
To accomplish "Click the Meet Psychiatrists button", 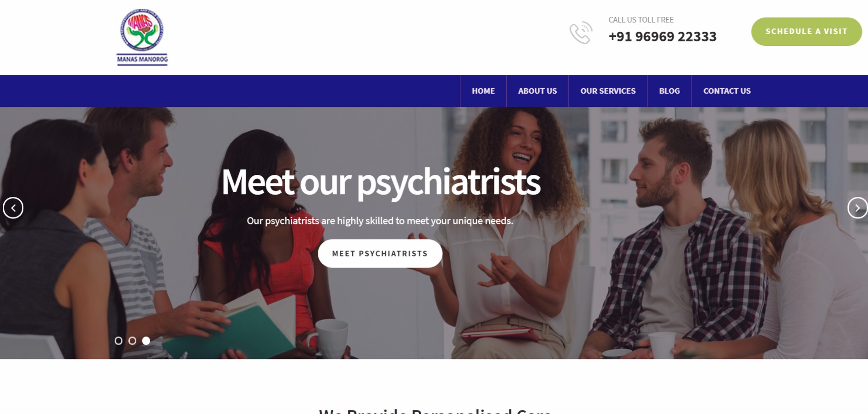I will [380, 253].
